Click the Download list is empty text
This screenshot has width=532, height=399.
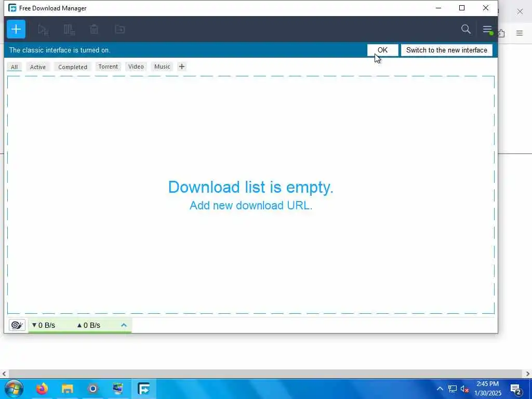point(251,187)
